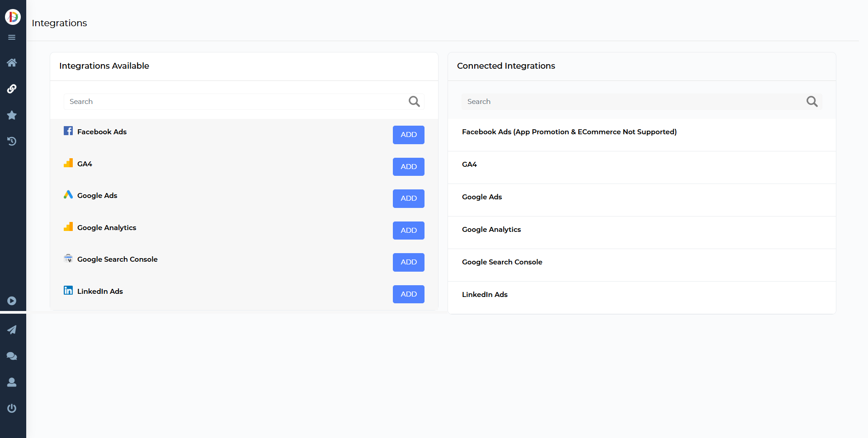
Task: Click the power logout sidebar icon
Action: [x=12, y=408]
